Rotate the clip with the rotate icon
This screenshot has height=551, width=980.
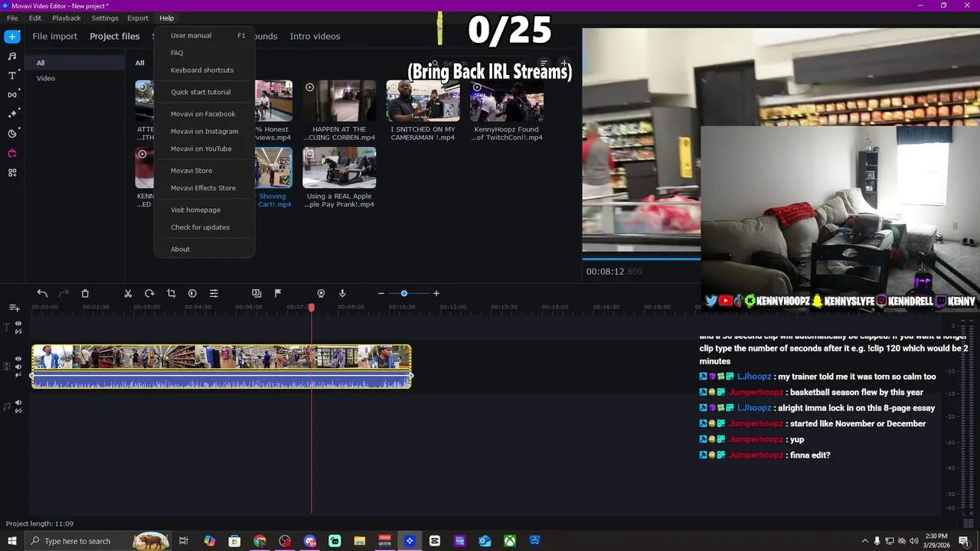(149, 293)
